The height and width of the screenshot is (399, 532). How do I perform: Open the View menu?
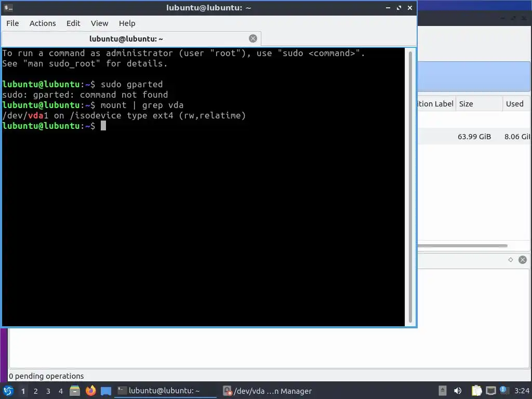[x=99, y=23]
